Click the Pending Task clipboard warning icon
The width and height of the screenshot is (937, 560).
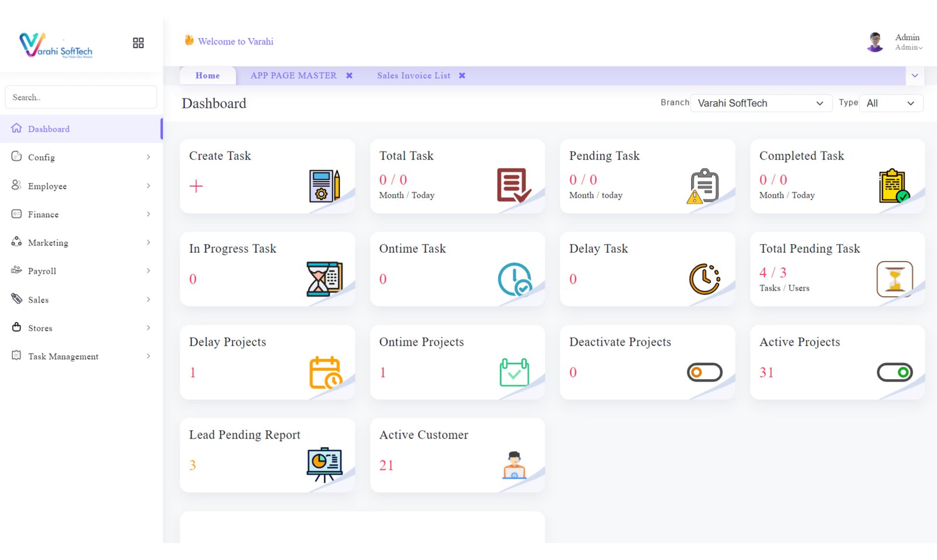coord(703,185)
